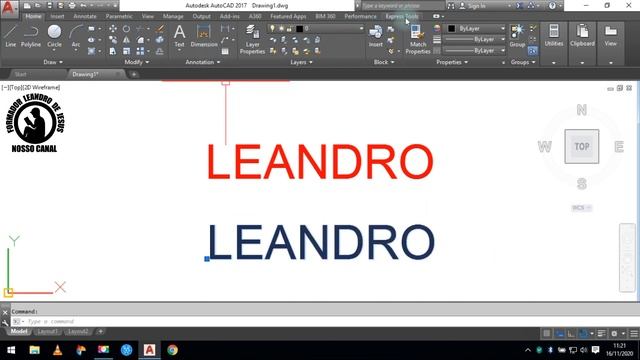Switch to the Annotate ribbon tab
640x360 pixels.
85,16
